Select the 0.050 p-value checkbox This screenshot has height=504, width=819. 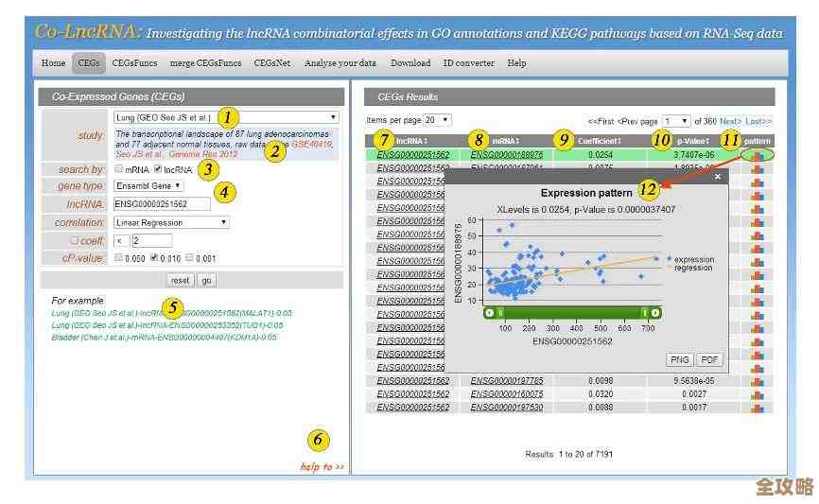coord(118,257)
